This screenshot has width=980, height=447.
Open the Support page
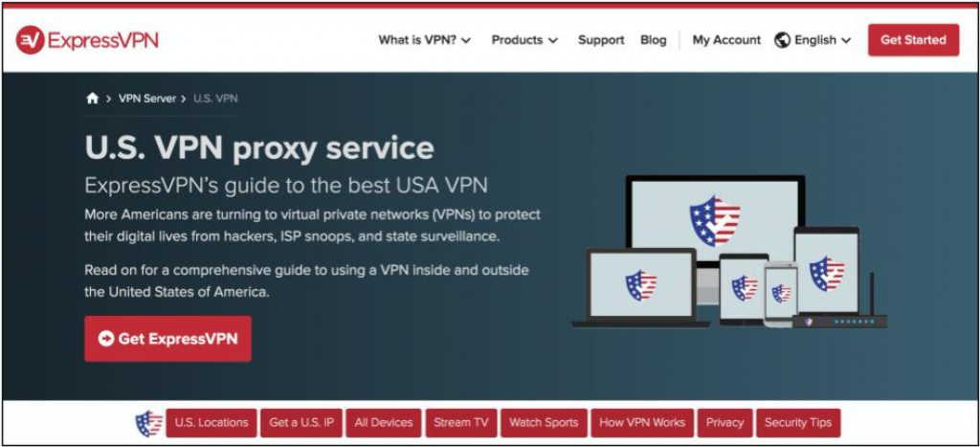pyautogui.click(x=601, y=40)
